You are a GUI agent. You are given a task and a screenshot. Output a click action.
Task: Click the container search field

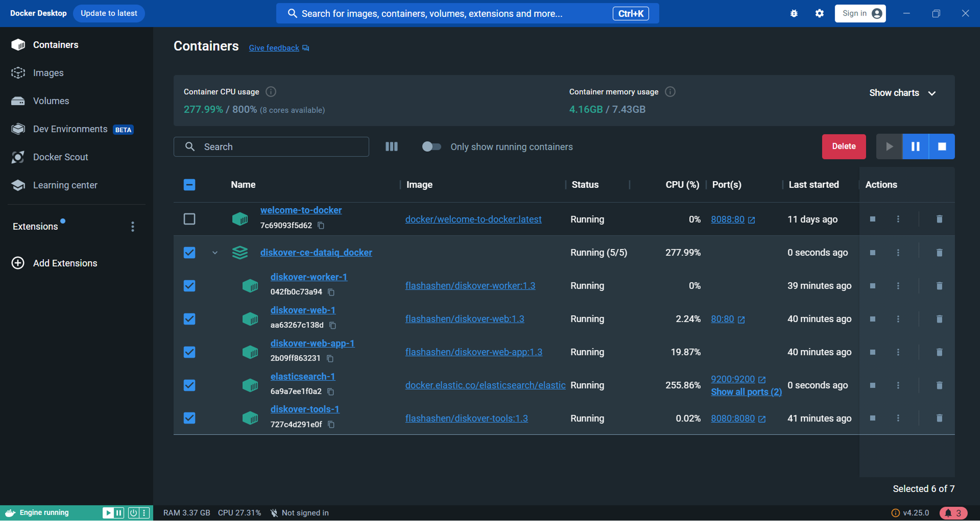tap(271, 147)
